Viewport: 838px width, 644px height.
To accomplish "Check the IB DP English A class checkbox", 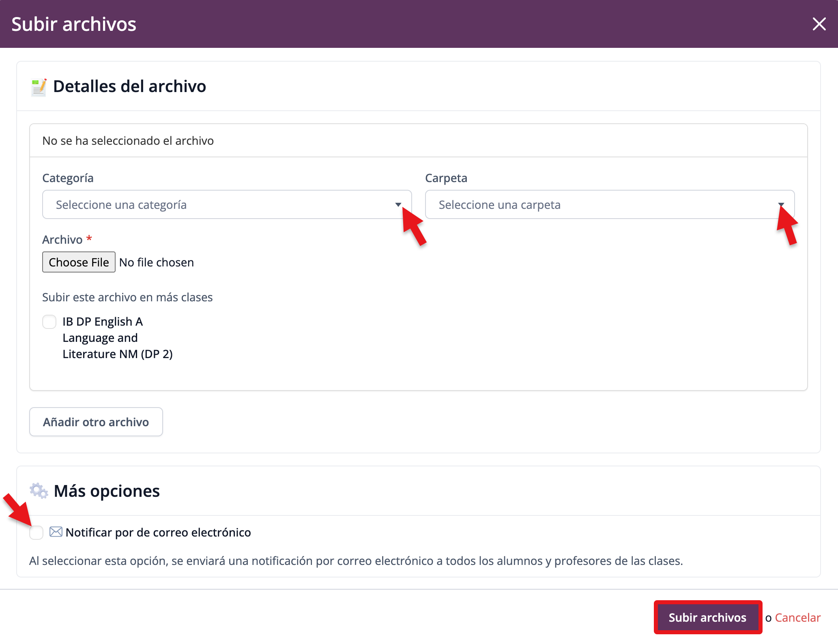I will 49,322.
